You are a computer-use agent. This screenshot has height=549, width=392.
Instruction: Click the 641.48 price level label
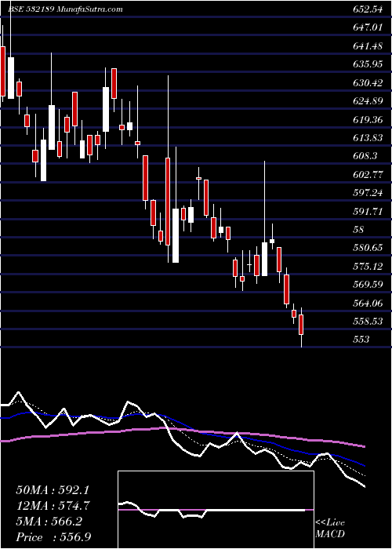[x=368, y=45]
